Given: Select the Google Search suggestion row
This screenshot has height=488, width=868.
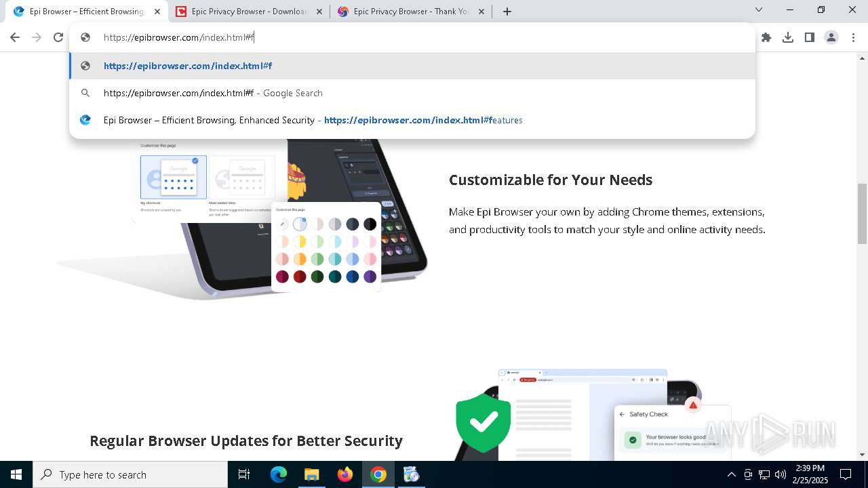Looking at the screenshot, I should (x=412, y=93).
